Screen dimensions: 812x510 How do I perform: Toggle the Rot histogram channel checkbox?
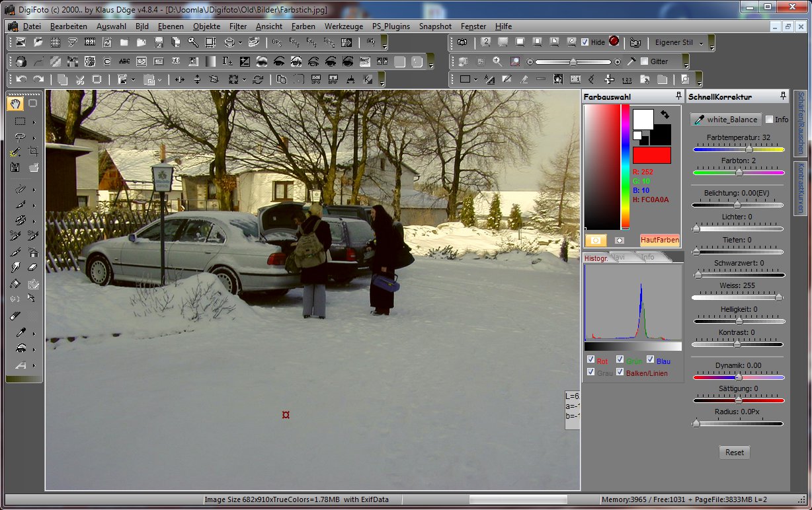pos(590,360)
